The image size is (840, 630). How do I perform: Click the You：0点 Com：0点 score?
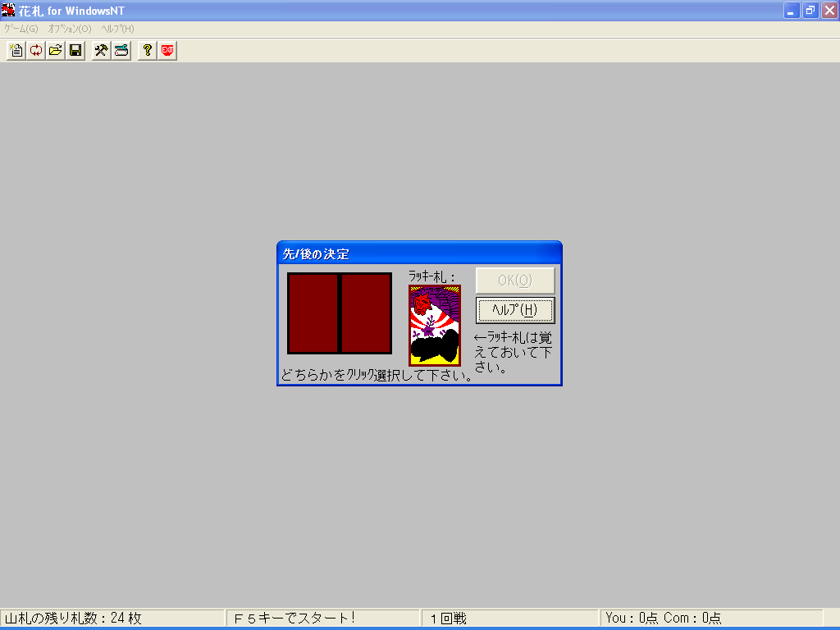[x=663, y=619]
